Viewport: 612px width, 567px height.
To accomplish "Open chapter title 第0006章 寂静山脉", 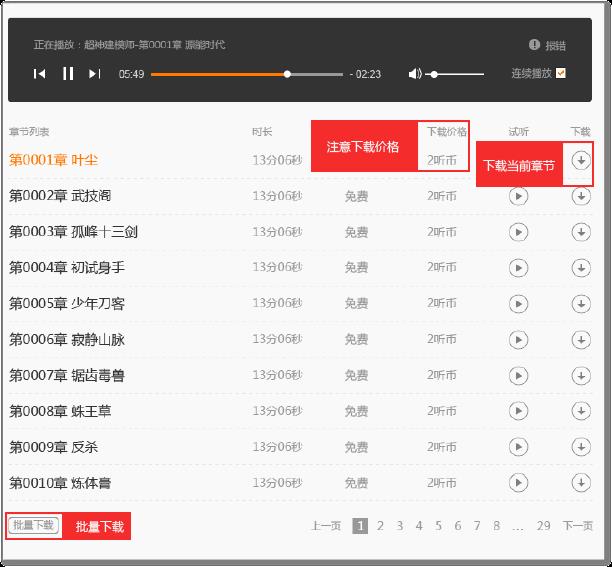I will (67, 339).
